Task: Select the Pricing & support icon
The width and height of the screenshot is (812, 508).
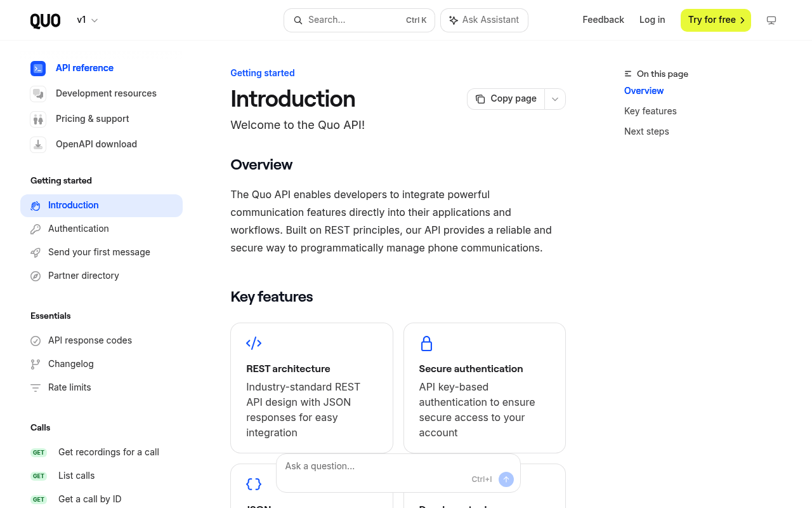Action: (x=38, y=119)
